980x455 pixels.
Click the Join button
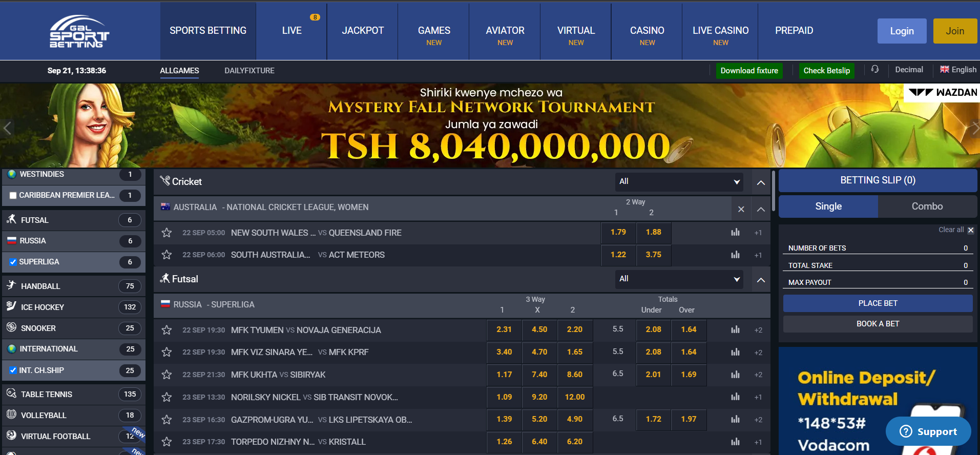pos(955,31)
